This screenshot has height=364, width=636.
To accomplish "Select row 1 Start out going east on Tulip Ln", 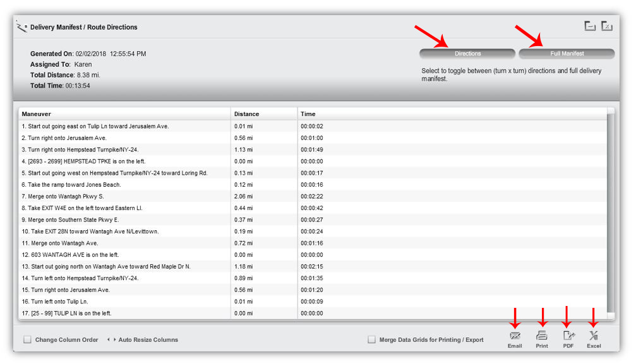I will 313,126.
